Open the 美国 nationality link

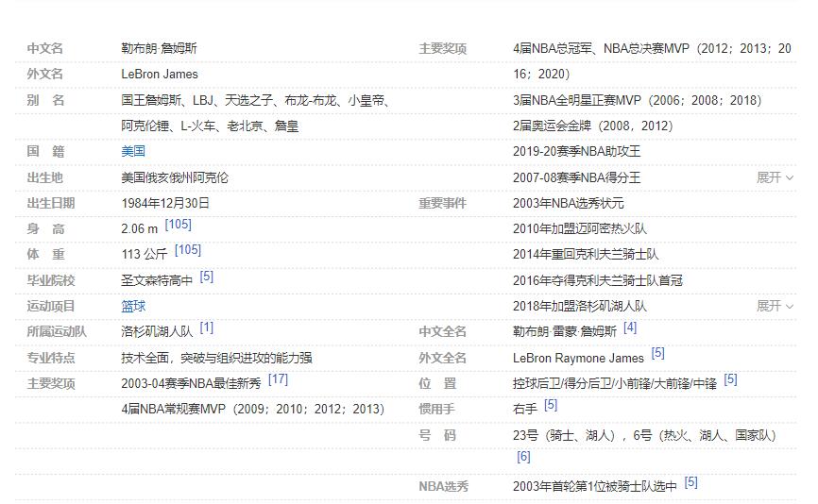133,152
